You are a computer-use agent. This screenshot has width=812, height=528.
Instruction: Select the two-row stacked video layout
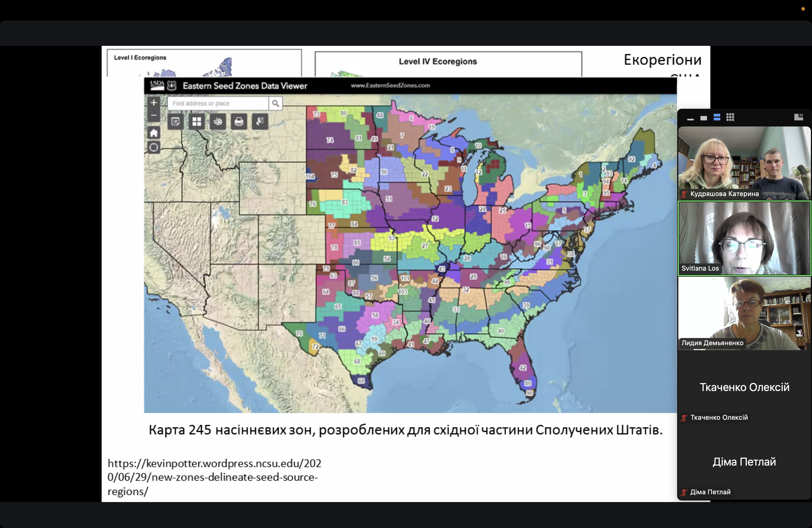tap(717, 117)
